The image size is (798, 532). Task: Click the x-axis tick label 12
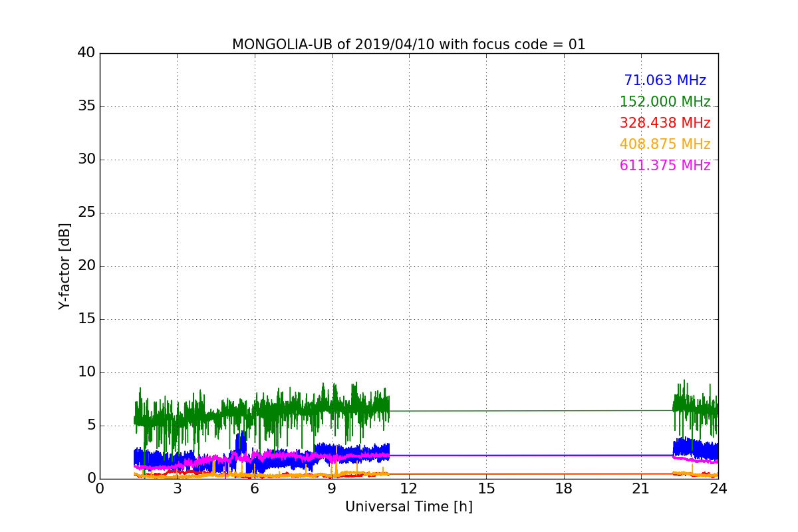(409, 488)
